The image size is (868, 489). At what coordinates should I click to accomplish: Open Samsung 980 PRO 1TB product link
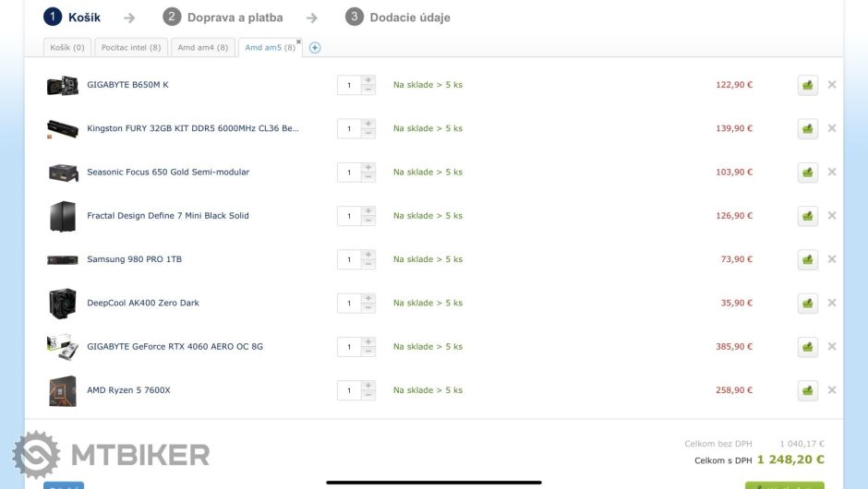134,259
